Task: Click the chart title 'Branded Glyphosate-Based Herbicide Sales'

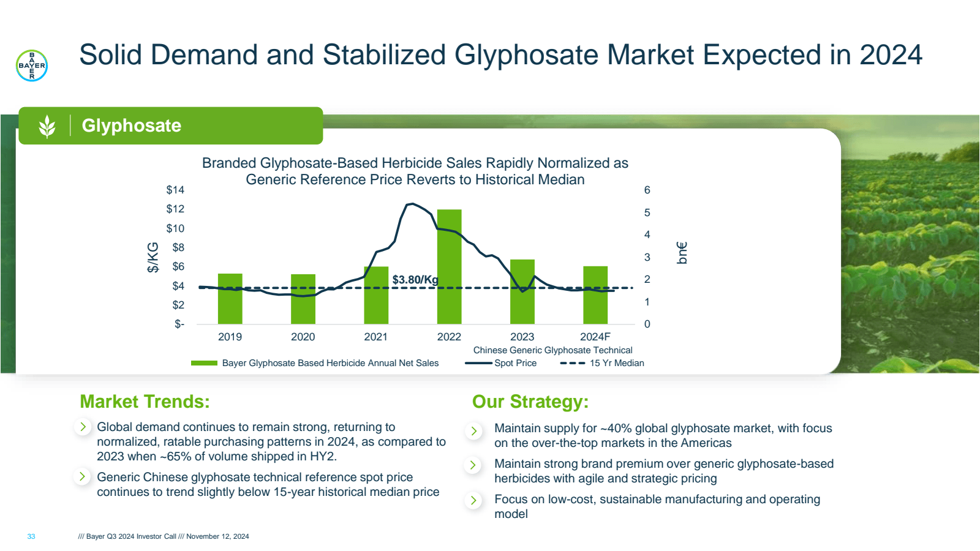Action: [x=415, y=171]
